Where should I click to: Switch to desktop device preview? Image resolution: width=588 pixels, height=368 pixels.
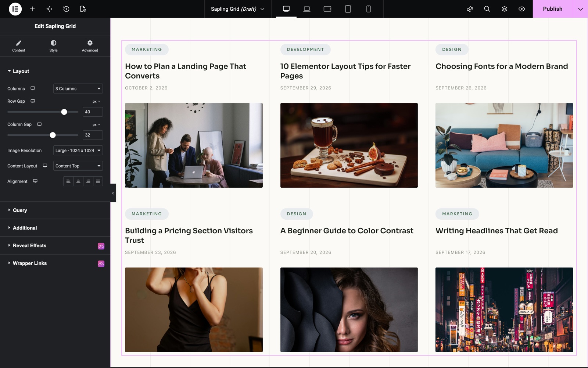pyautogui.click(x=286, y=9)
